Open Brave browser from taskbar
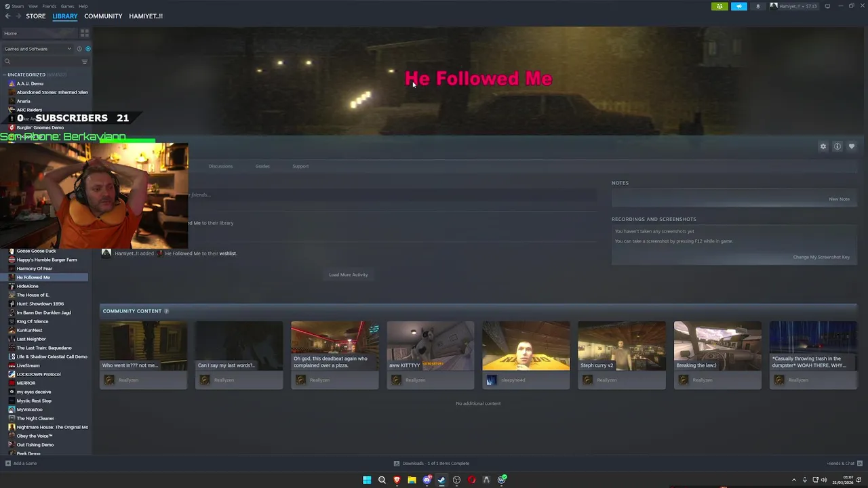Viewport: 868px width, 488px height. pyautogui.click(x=397, y=480)
